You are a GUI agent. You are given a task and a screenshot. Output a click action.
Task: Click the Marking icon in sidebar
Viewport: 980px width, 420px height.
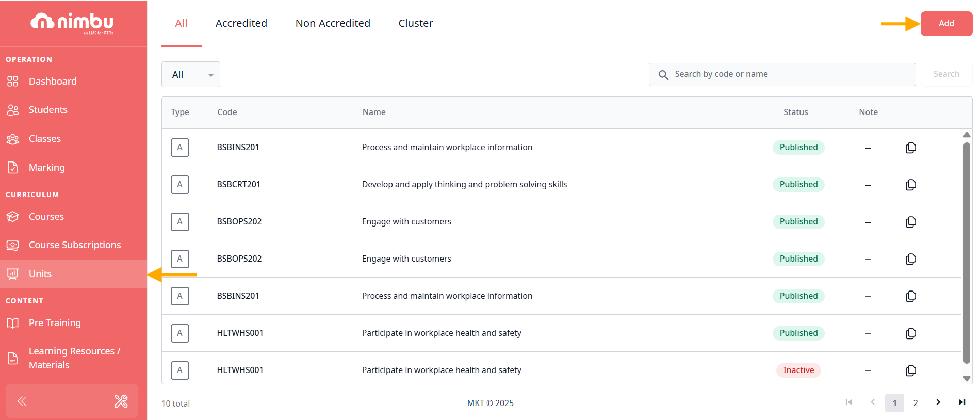13,168
